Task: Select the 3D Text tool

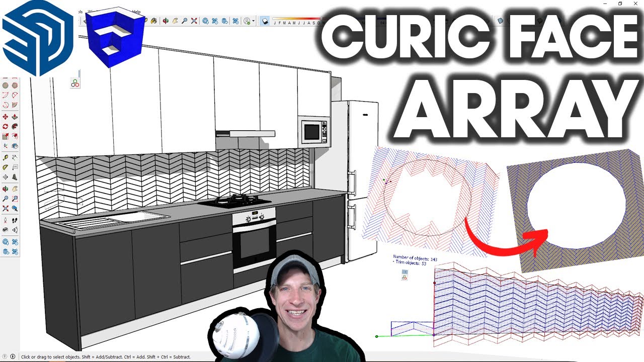Action: pos(15,176)
